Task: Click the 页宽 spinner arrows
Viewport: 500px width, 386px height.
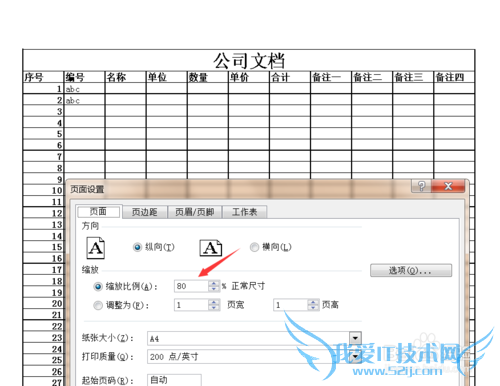Action: pos(214,305)
